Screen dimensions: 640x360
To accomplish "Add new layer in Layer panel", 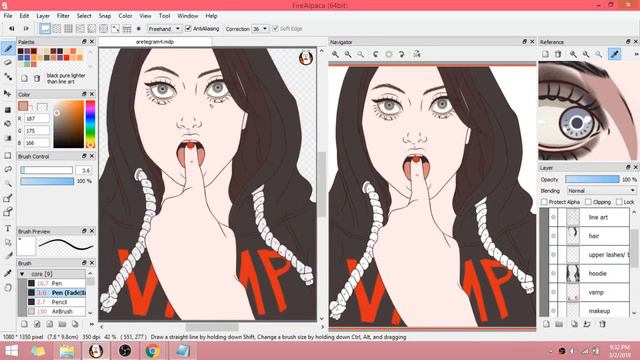I will (546, 324).
